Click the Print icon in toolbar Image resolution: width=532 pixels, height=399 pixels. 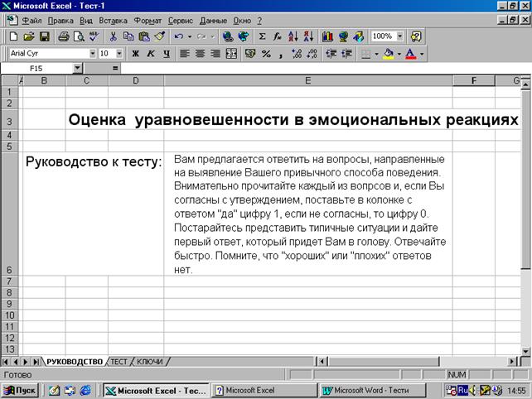(64, 36)
